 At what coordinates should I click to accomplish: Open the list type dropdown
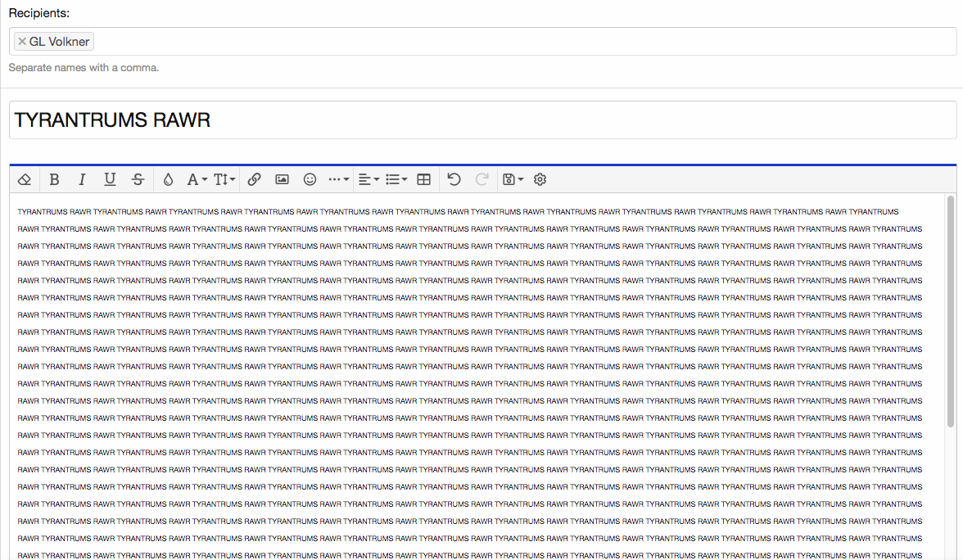tap(396, 179)
